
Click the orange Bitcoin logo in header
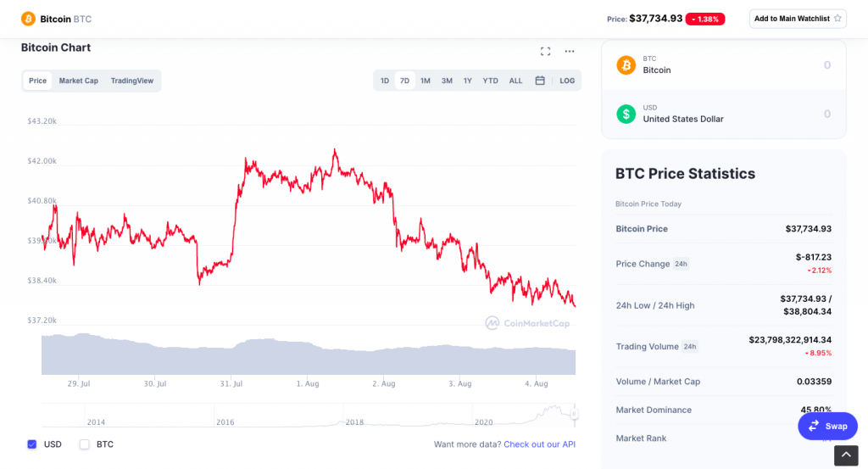click(28, 19)
